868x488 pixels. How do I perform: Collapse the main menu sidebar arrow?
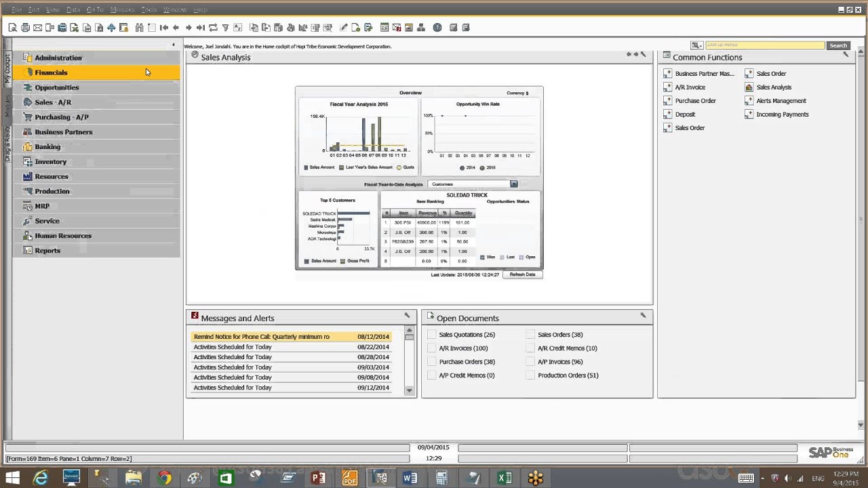point(173,45)
